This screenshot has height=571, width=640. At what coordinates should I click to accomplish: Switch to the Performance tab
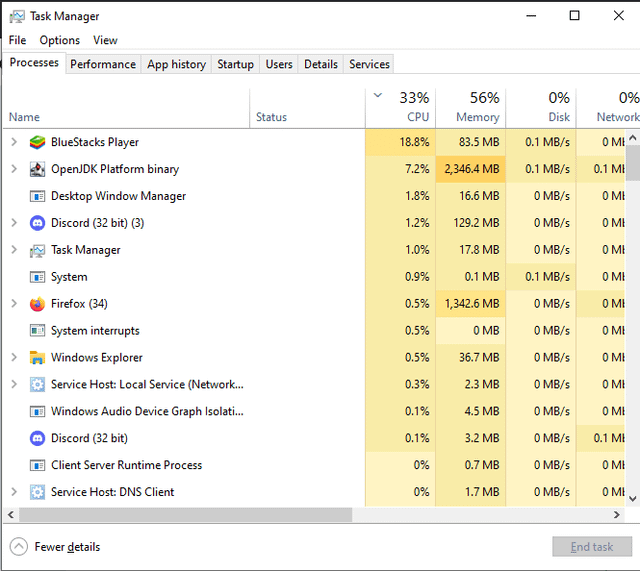pos(103,64)
